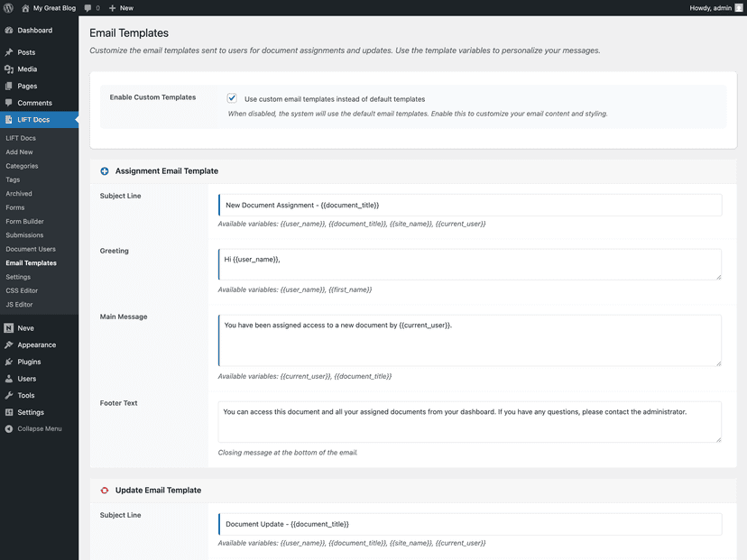Click the Posts pushpin icon
747x560 pixels.
tap(9, 52)
